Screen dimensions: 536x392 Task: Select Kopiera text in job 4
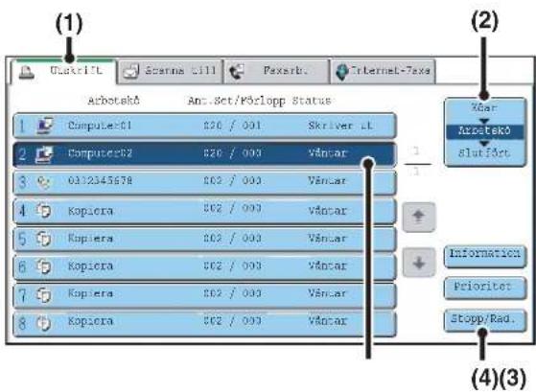point(90,211)
